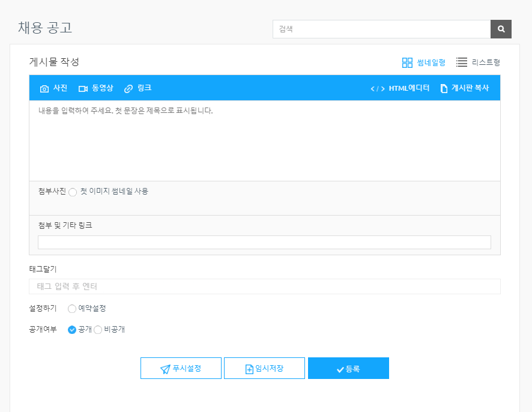
Task: Click the 게시판 복사 document icon
Action: (x=444, y=89)
